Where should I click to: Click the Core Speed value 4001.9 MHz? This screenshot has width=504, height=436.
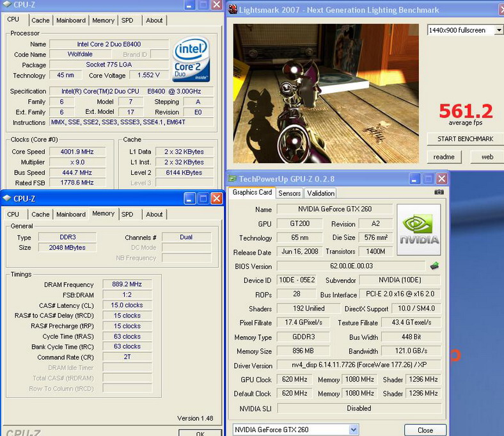pyautogui.click(x=77, y=152)
